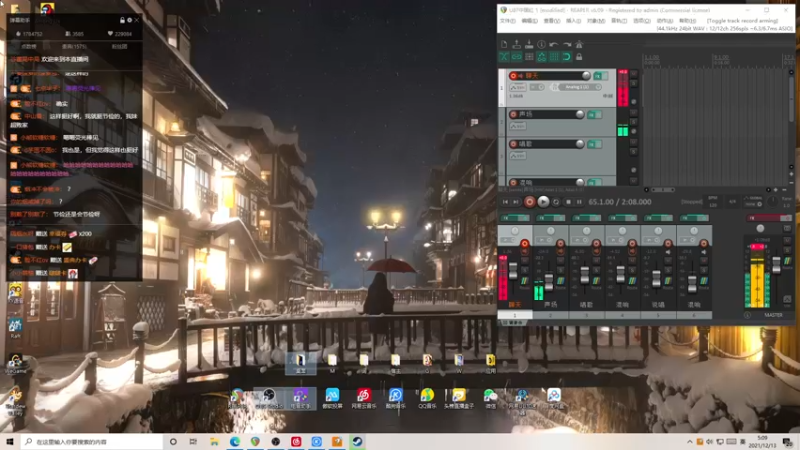
Task: Toggle envelope points move-with-items icon
Action: [541, 57]
